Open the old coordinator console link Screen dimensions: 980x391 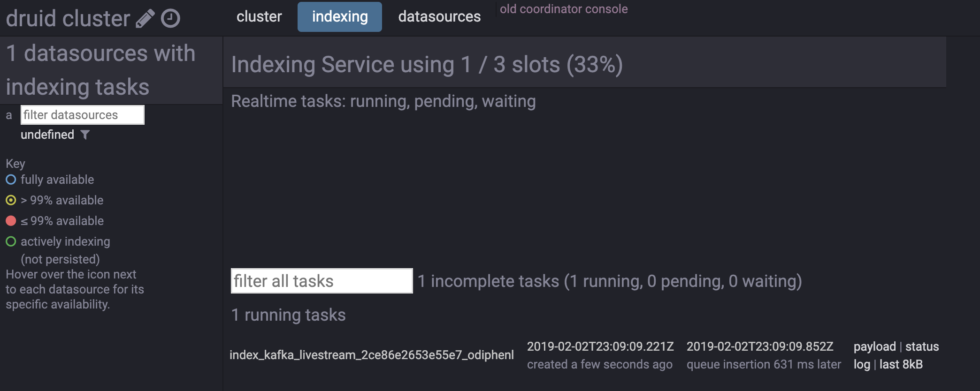564,9
